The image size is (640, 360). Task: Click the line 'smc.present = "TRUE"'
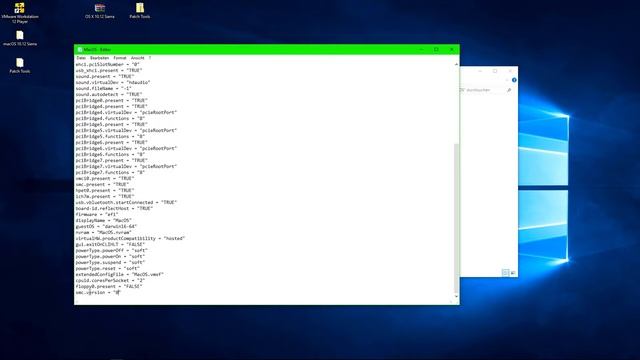click(102, 184)
